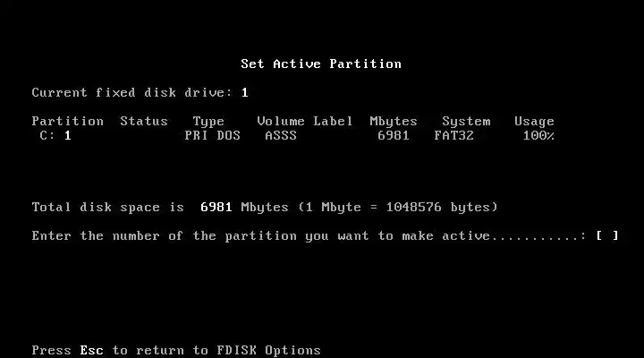Click the Mbytes column header

[394, 122]
